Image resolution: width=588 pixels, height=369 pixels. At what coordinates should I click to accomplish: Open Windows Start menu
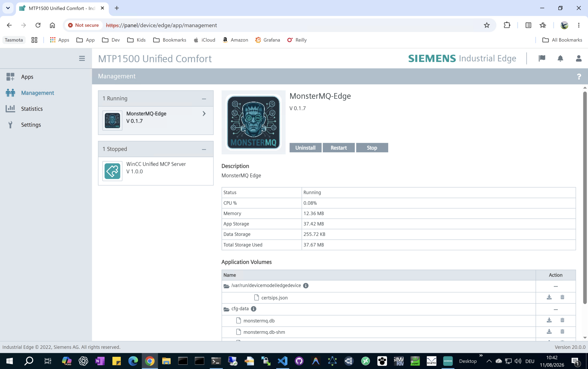[x=9, y=361]
